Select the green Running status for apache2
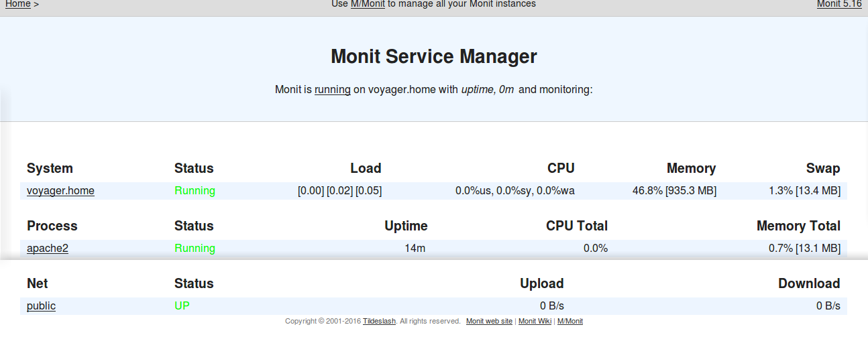Viewport: 868px width, 339px height. tap(195, 248)
